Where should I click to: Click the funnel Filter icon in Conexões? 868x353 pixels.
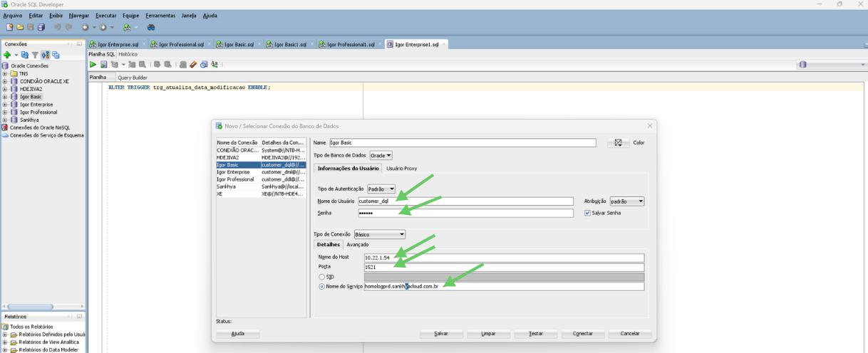pos(34,55)
